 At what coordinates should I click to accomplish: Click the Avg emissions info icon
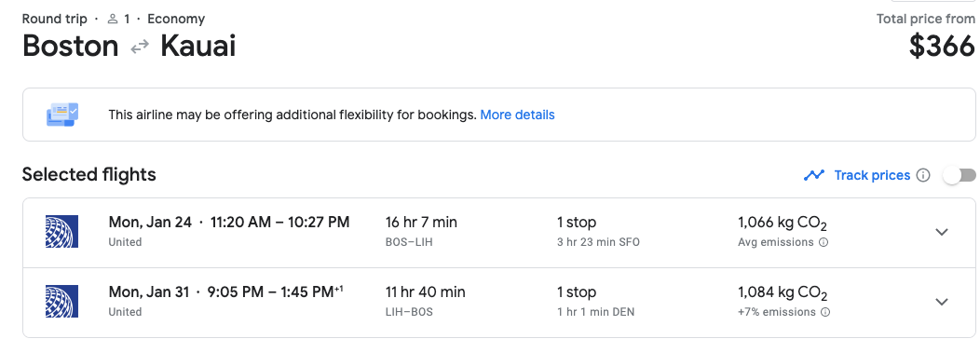[823, 242]
